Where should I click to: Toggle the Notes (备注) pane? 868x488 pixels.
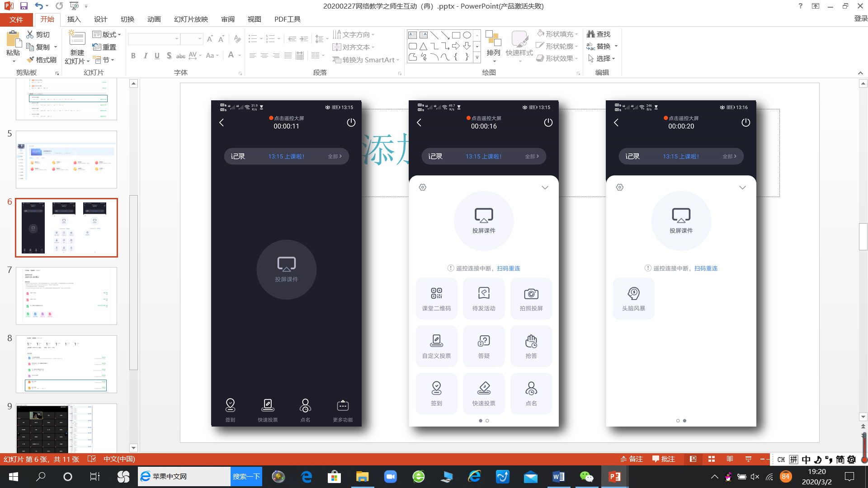pos(631,459)
